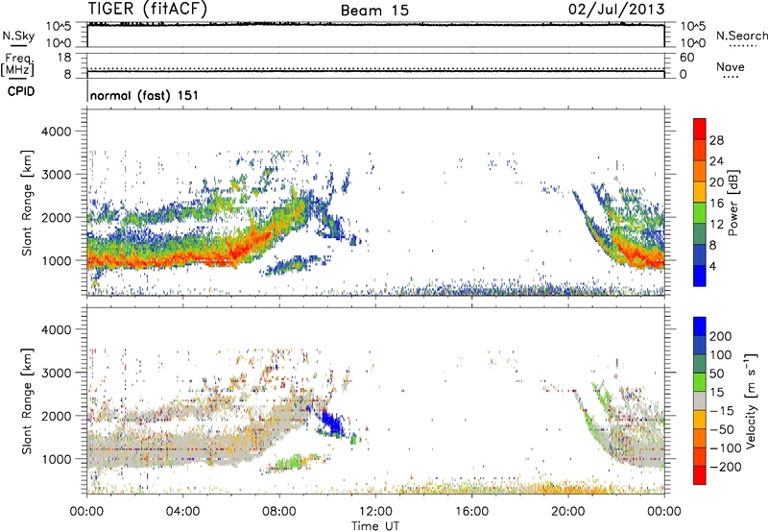768x532 pixels.
Task: Click the Power [dB] colorbar label
Action: click(733, 203)
